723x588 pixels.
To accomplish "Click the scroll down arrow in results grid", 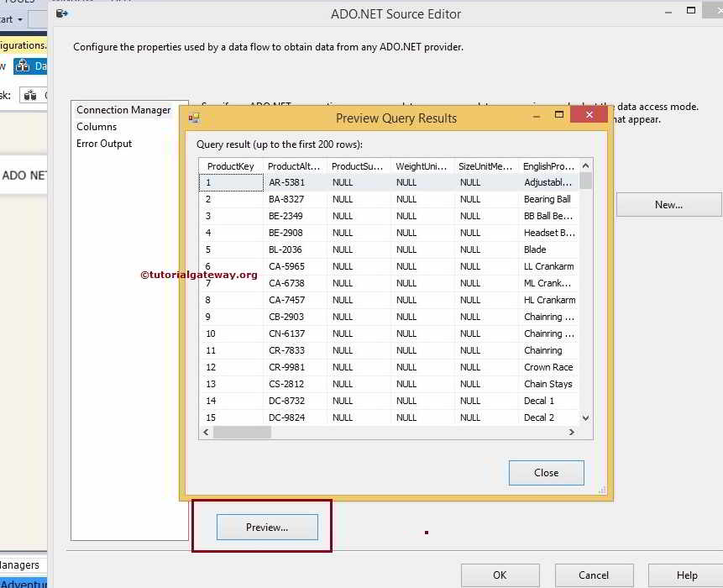I will 585,417.
